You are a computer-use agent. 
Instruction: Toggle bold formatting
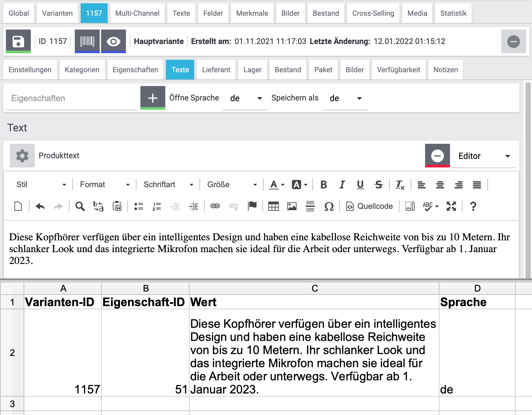click(x=324, y=185)
